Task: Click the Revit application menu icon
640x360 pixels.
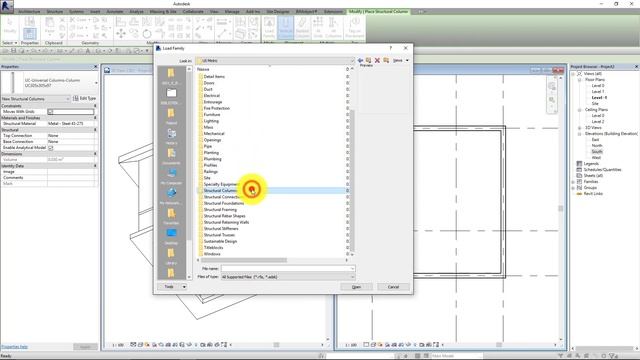Action: coord(7,6)
